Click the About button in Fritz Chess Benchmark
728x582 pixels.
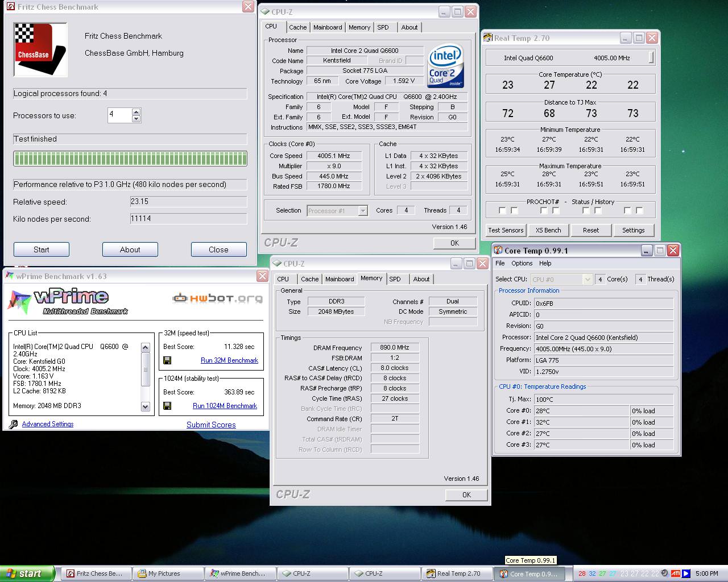130,250
